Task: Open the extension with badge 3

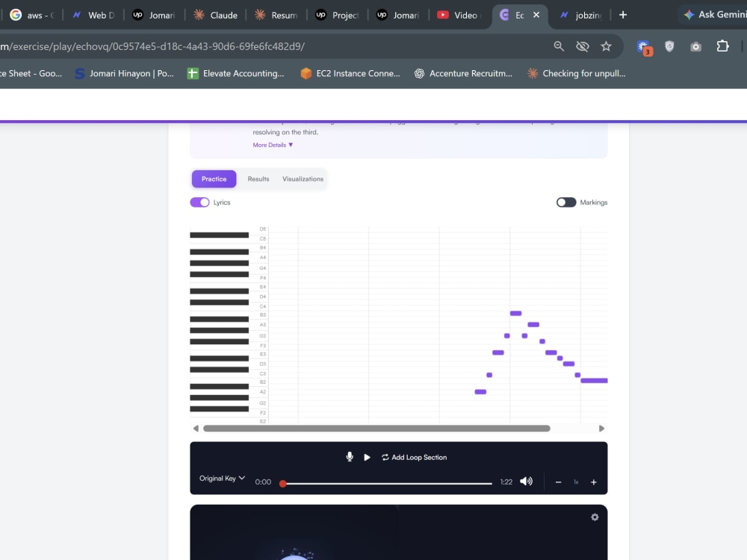Action: click(644, 47)
